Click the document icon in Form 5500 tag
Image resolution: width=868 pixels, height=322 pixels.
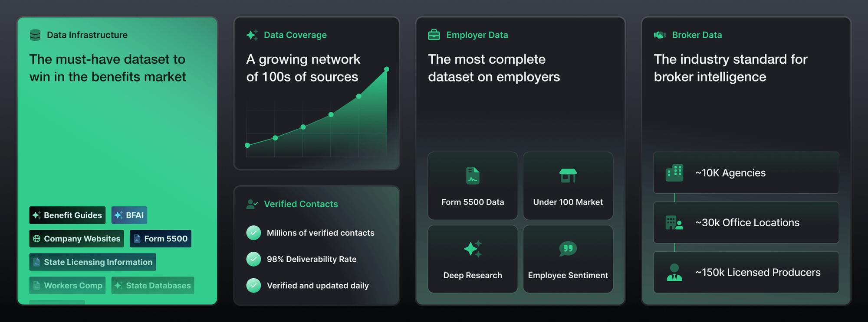(137, 239)
